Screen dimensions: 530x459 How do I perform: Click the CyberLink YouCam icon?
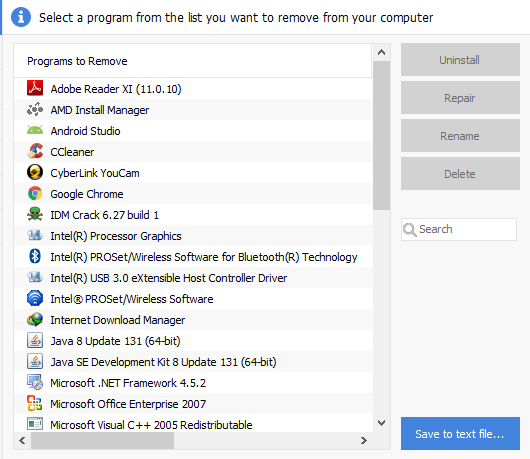(35, 172)
